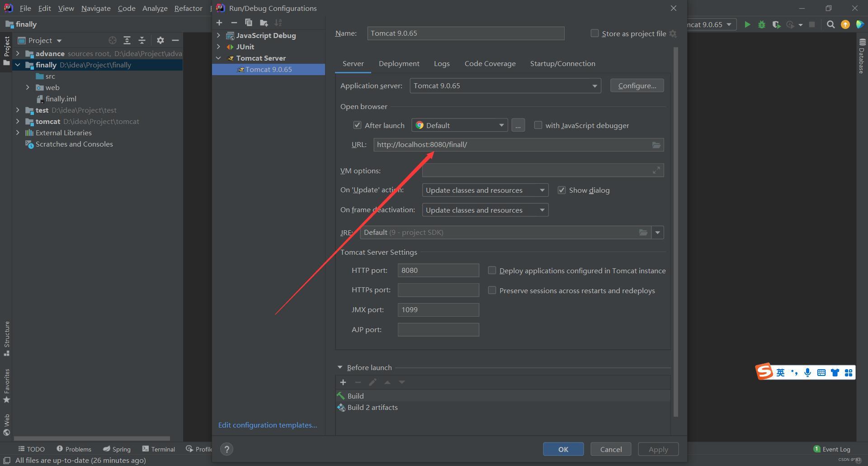Open Application server Tomcat 9.0.65 dropdown
This screenshot has height=466, width=868.
[x=505, y=86]
